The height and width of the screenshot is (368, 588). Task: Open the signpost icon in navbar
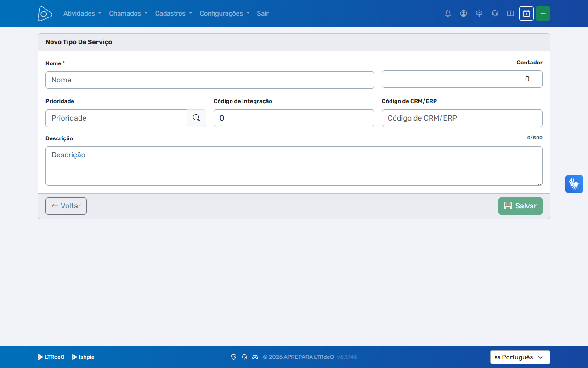coord(479,13)
